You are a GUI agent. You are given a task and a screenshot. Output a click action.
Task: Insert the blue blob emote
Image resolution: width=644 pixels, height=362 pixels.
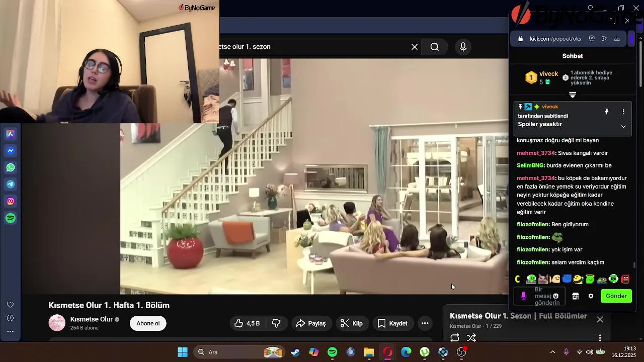567,279
